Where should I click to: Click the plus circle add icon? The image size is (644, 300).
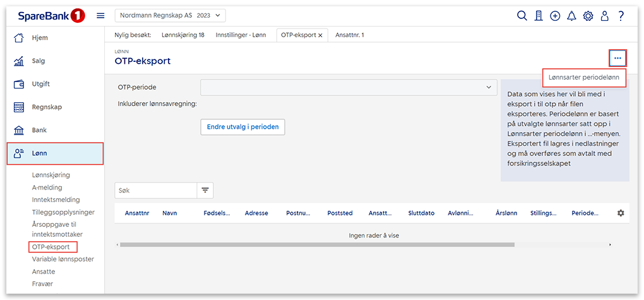(x=555, y=16)
